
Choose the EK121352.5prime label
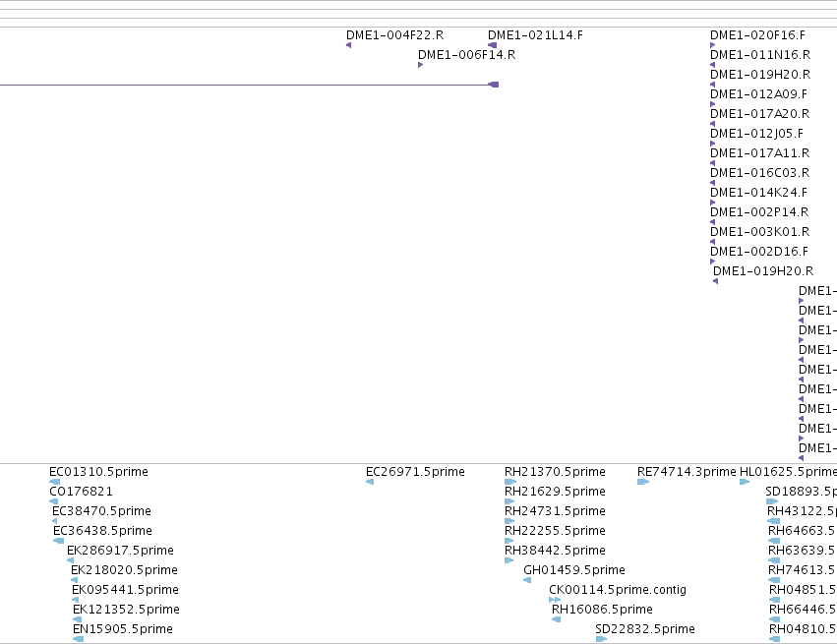pyautogui.click(x=126, y=610)
